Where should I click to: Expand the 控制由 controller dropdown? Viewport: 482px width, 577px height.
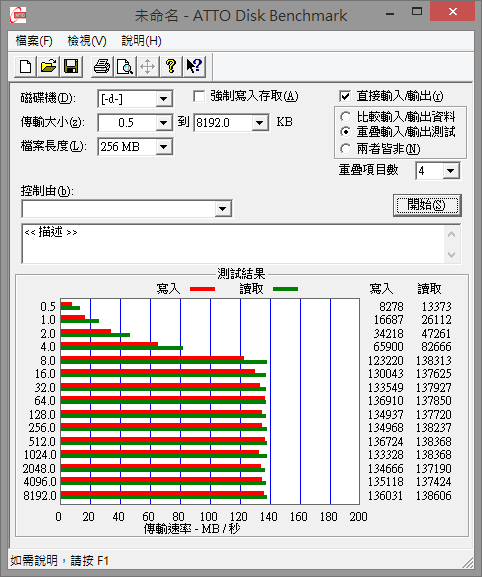click(222, 209)
